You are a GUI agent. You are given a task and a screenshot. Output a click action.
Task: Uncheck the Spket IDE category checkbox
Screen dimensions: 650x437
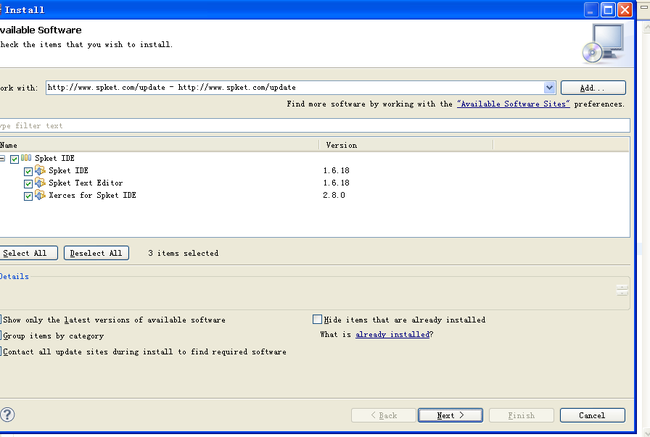pos(15,159)
